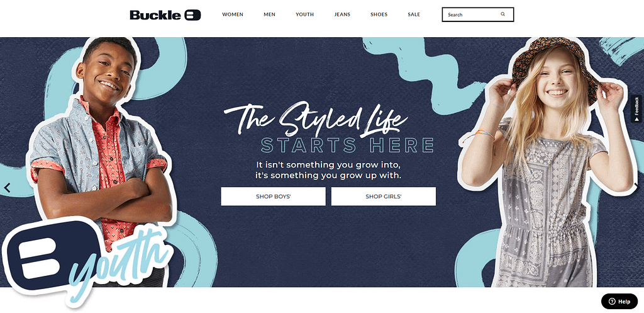Go to previous banner slide arrow

coord(7,188)
